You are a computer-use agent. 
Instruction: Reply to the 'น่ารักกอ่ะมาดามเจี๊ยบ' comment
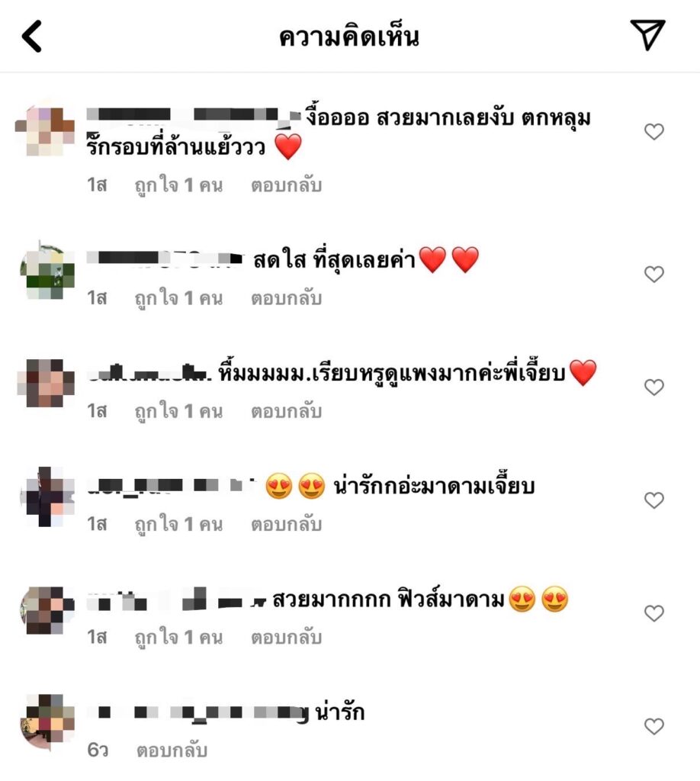coord(286,525)
